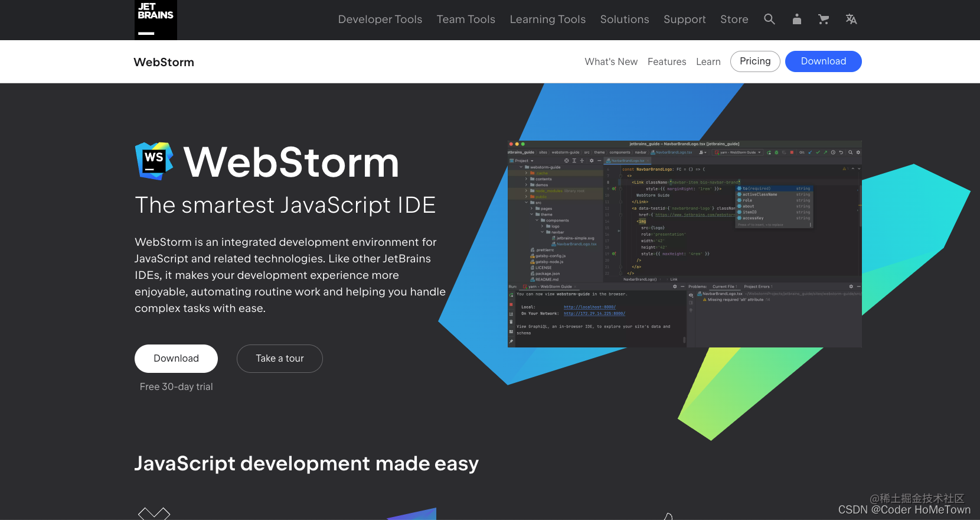Click the large WebStorm hero title
This screenshot has height=520, width=980.
pyautogui.click(x=292, y=162)
